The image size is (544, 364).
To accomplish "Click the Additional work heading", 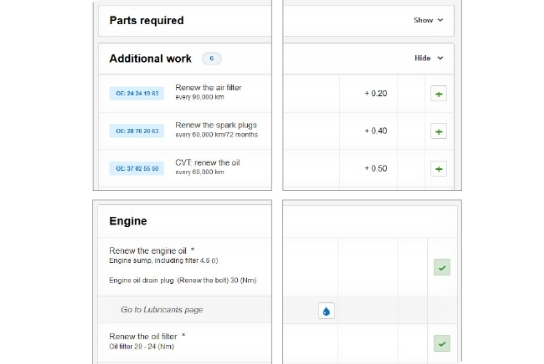I will point(150,58).
